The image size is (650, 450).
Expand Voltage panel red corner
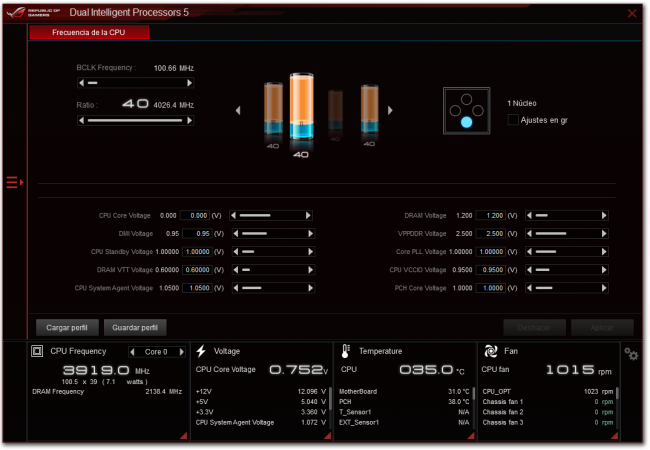click(327, 435)
